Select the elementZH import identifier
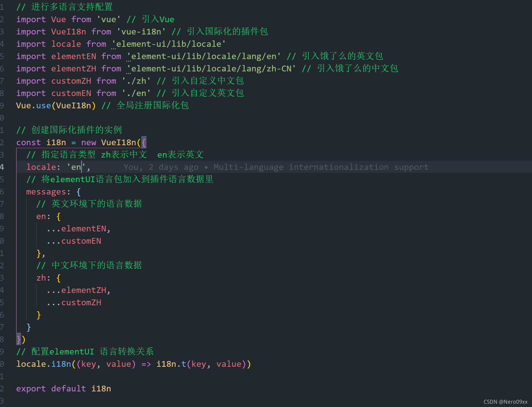Image resolution: width=532 pixels, height=407 pixels. (x=74, y=69)
